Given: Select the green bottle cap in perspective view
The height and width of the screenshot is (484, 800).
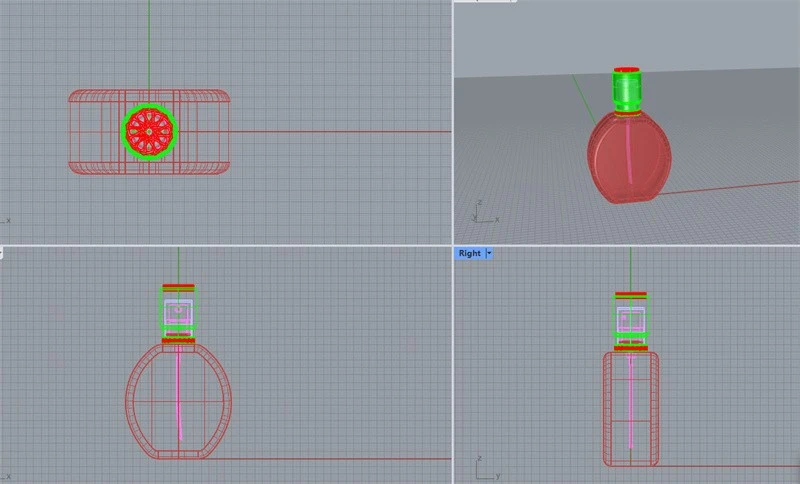Looking at the screenshot, I should point(627,89).
